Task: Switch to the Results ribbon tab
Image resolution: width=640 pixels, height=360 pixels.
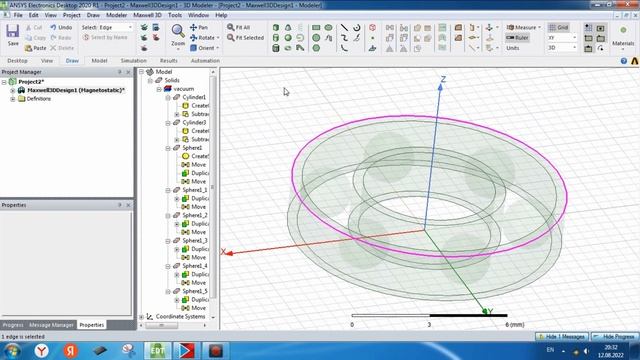Action: [x=169, y=60]
